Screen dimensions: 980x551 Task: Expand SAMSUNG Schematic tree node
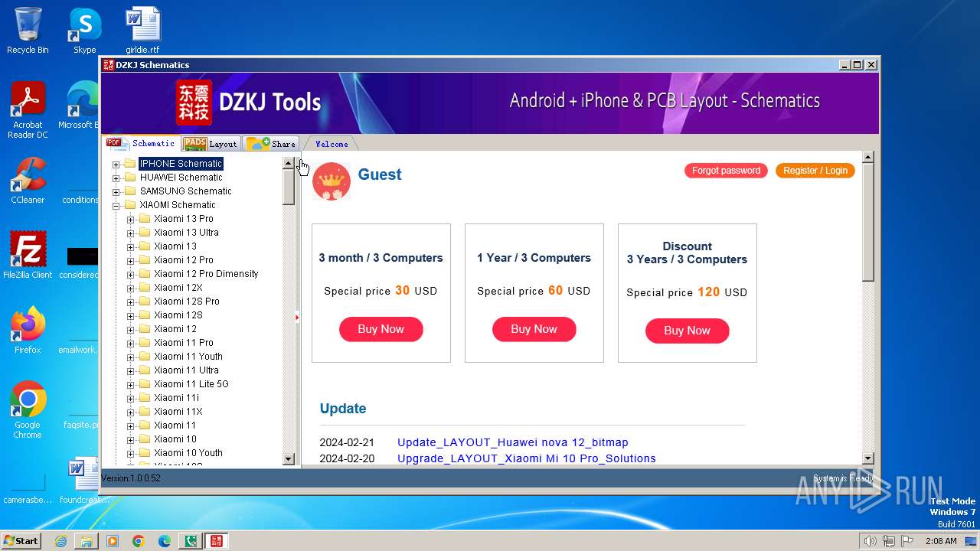tap(116, 191)
